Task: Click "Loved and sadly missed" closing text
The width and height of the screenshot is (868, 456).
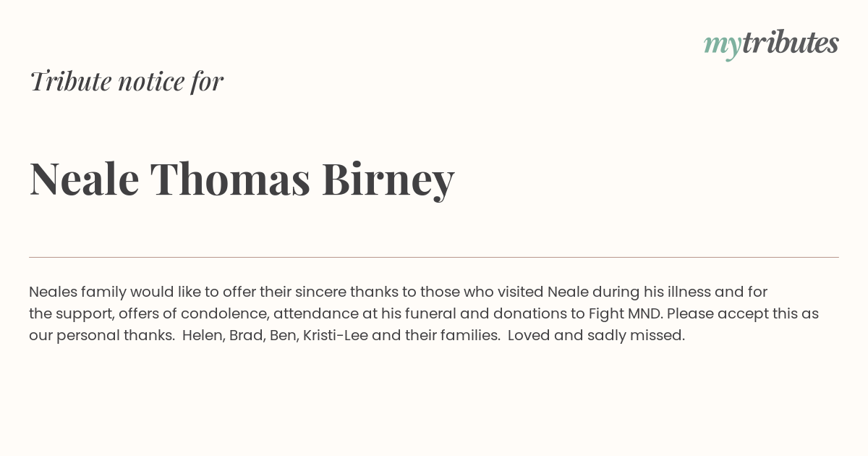Action: [596, 336]
